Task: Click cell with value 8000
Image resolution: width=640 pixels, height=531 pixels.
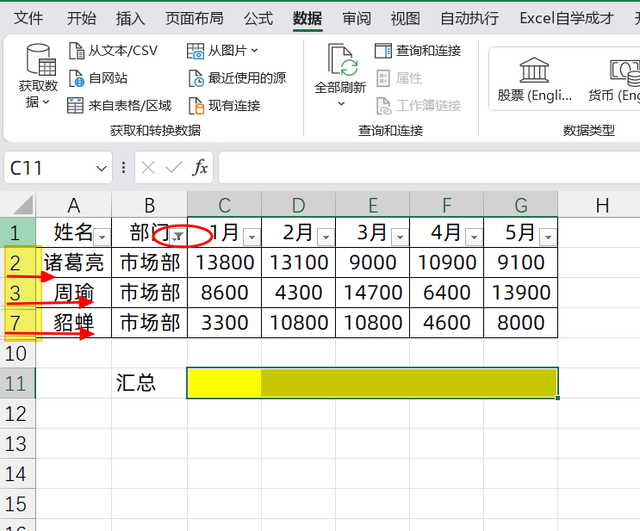Action: click(521, 323)
